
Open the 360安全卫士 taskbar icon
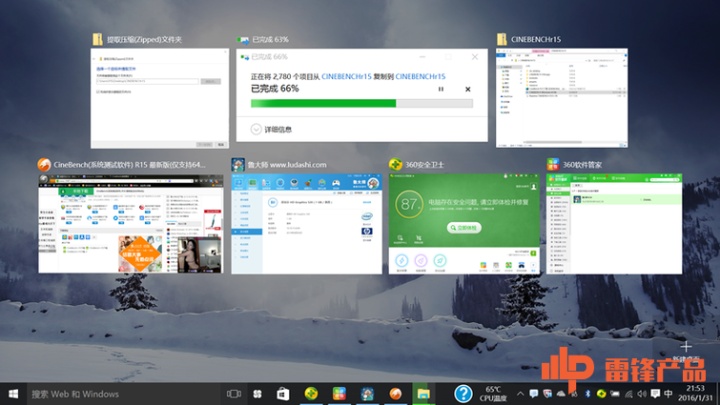tap(311, 394)
